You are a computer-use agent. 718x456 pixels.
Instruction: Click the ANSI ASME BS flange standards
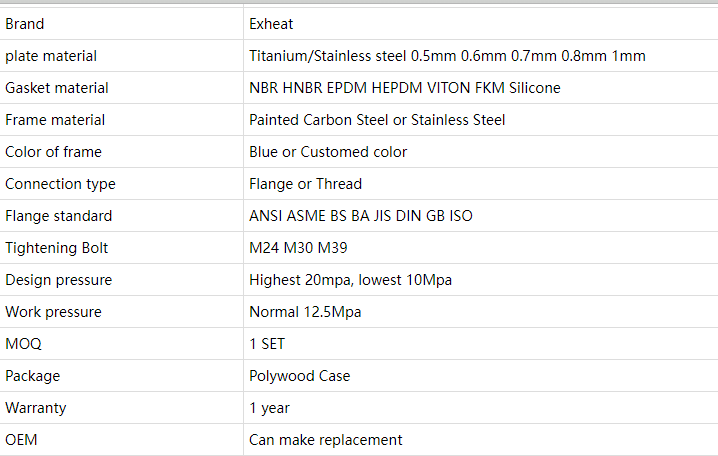pos(361,216)
